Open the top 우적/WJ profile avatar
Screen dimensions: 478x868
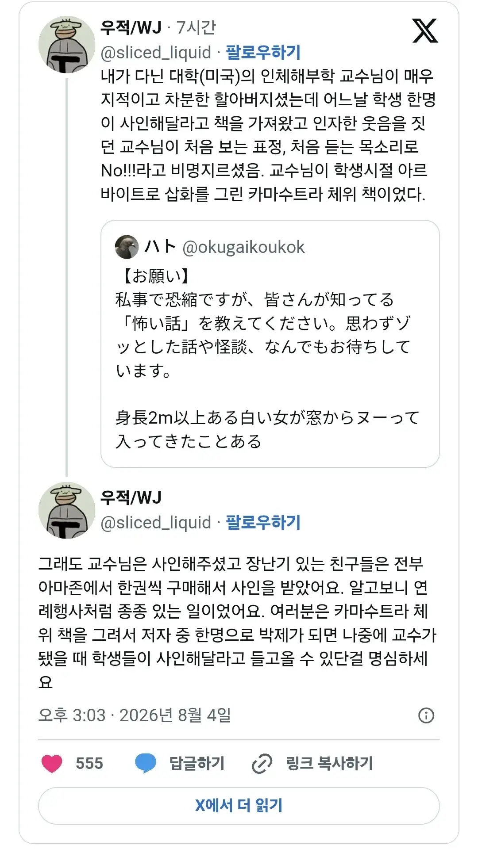67,44
